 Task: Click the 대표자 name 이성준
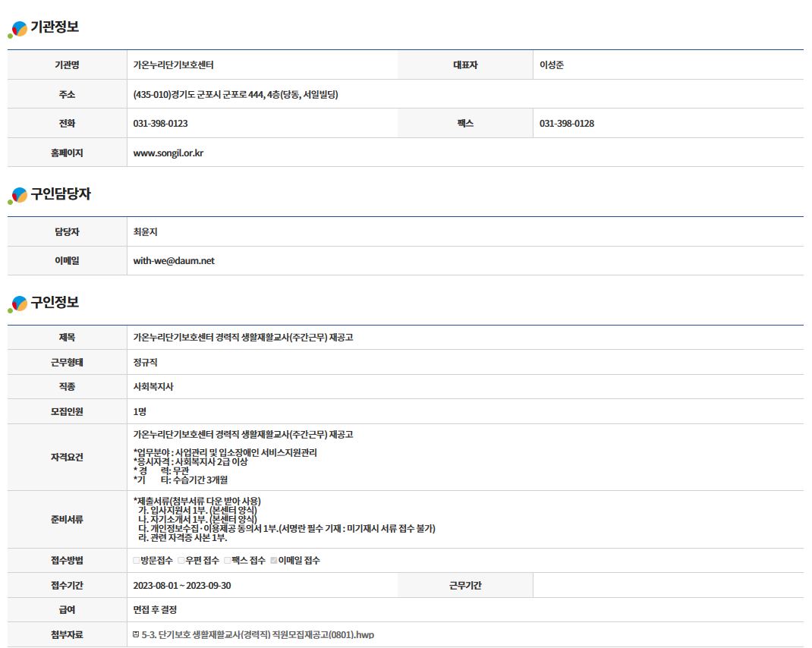tap(551, 65)
